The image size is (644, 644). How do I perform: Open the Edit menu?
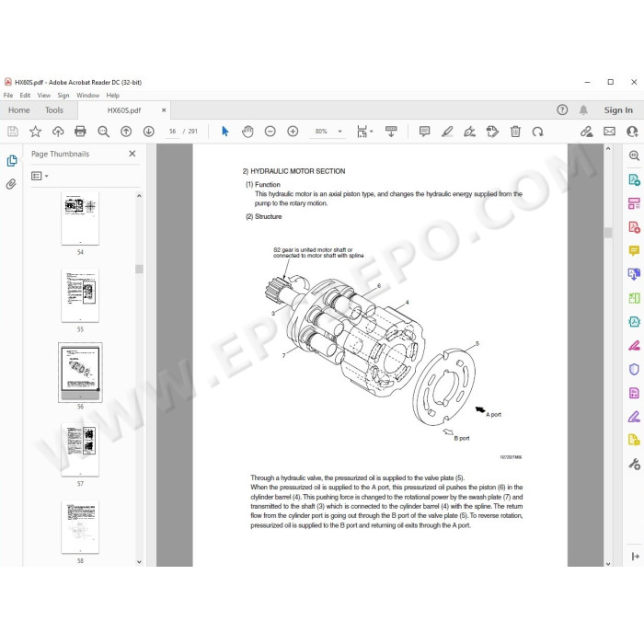[25, 96]
